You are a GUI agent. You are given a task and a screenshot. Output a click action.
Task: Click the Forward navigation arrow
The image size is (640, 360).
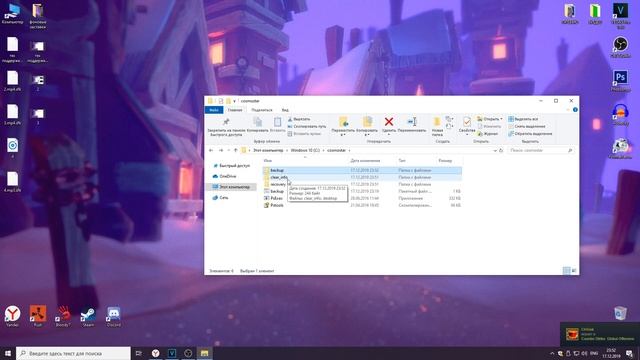click(221, 151)
